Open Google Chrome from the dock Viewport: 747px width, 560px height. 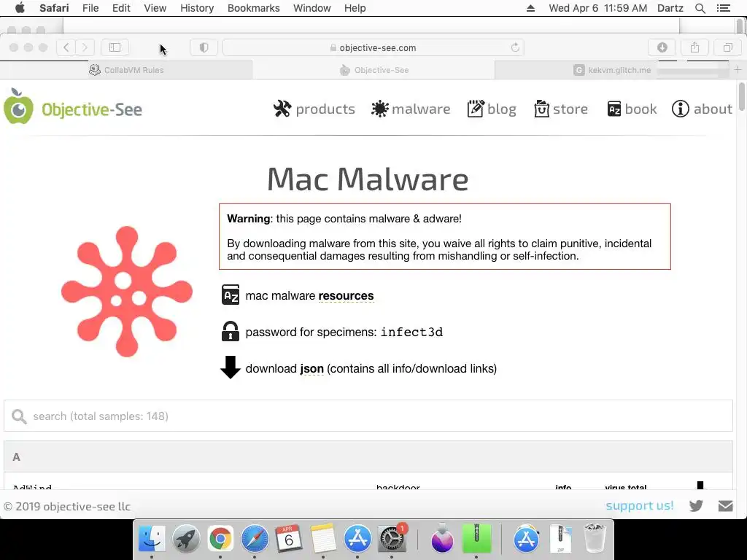point(220,539)
